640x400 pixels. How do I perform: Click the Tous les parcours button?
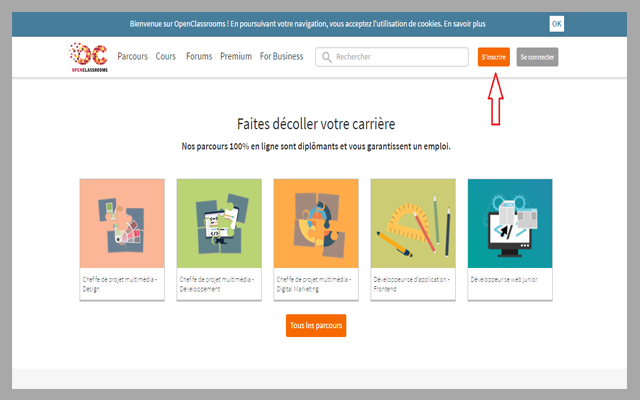(x=316, y=326)
